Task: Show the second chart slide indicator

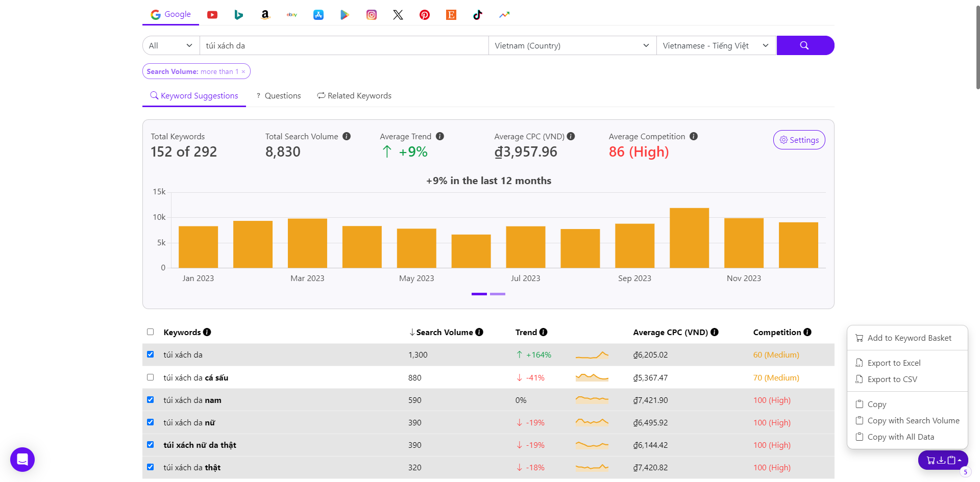Action: 498,294
